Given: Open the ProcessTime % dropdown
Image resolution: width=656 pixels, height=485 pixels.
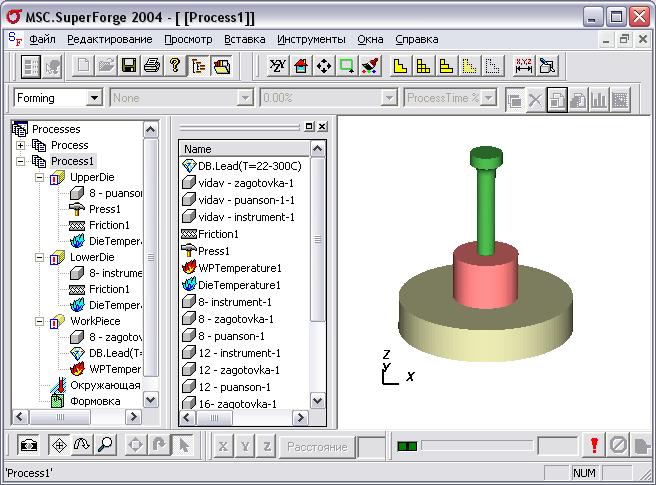Looking at the screenshot, I should tap(487, 98).
